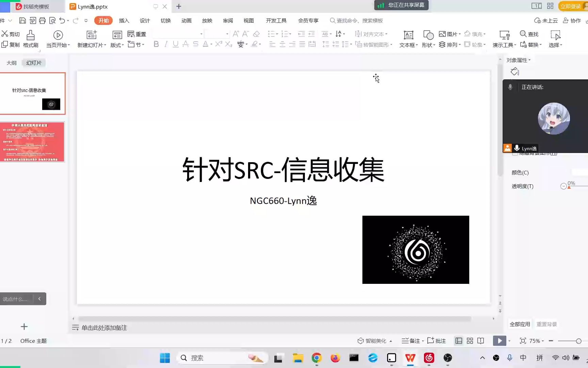Click the Find (查找) tool

(x=529, y=34)
